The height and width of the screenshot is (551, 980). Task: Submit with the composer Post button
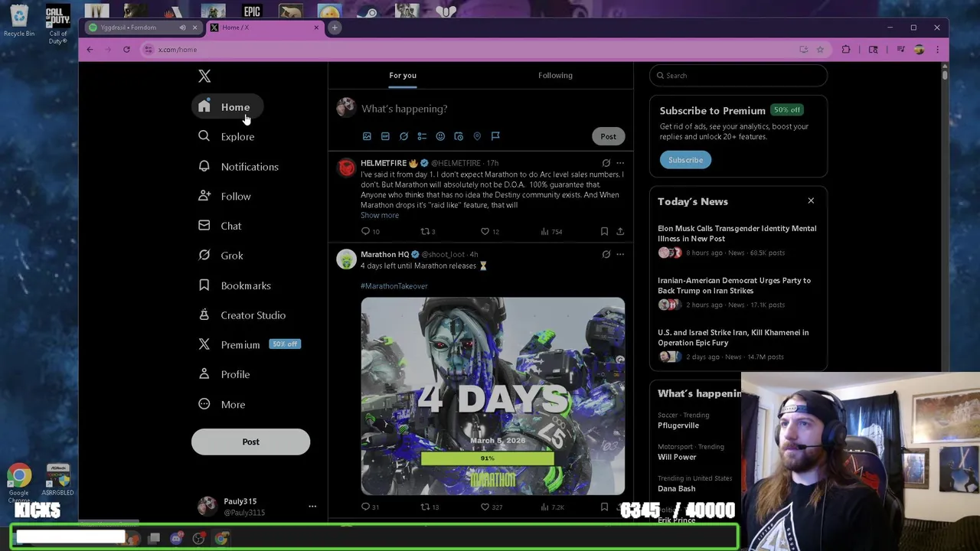tap(608, 136)
